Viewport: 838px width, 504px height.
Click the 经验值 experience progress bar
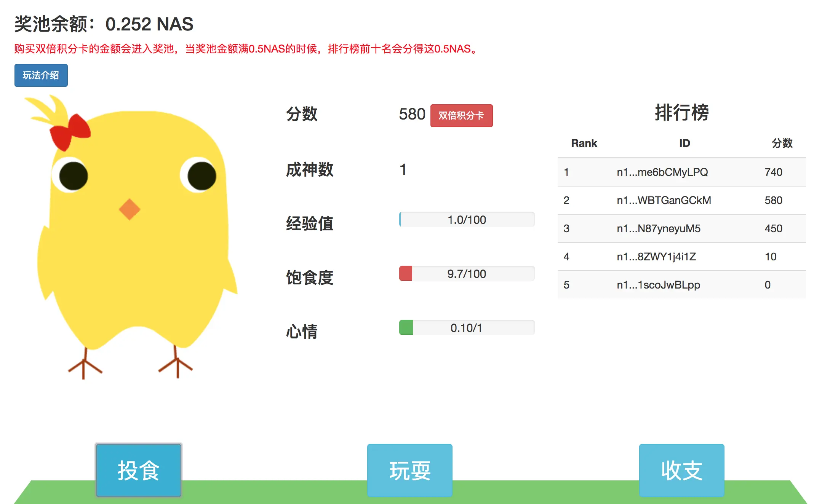[467, 220]
